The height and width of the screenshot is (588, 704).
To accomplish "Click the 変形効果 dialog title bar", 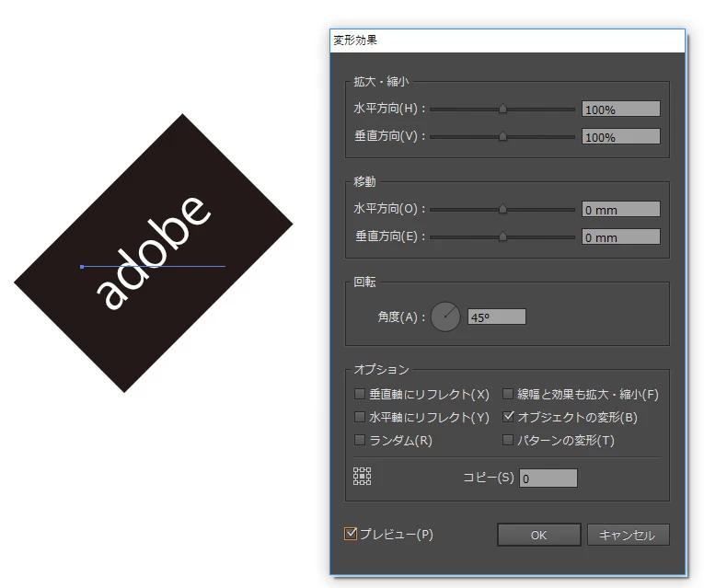I will (507, 40).
